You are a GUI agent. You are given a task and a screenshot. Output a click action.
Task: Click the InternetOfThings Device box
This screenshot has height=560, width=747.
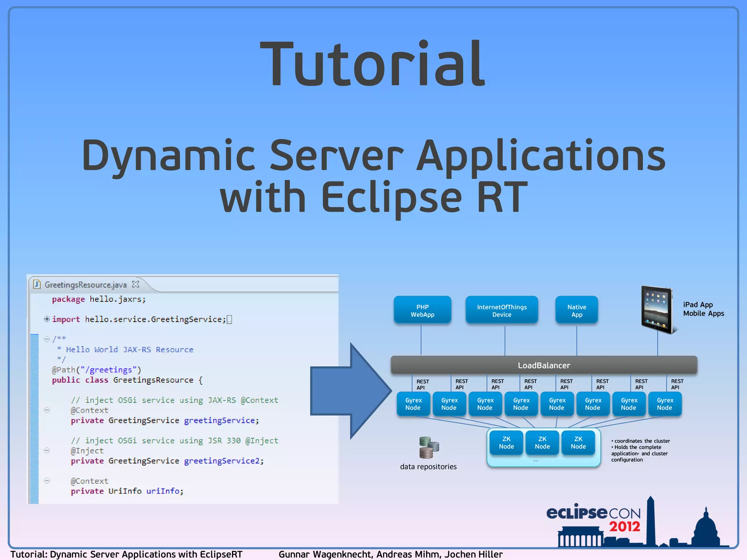[502, 310]
